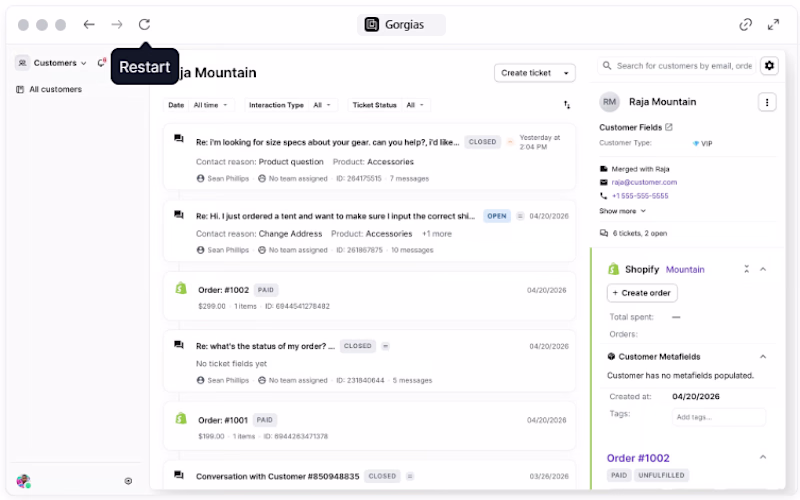Click the Shopify icon on Order #1002
Screen dimensions: 800x500
tap(181, 288)
